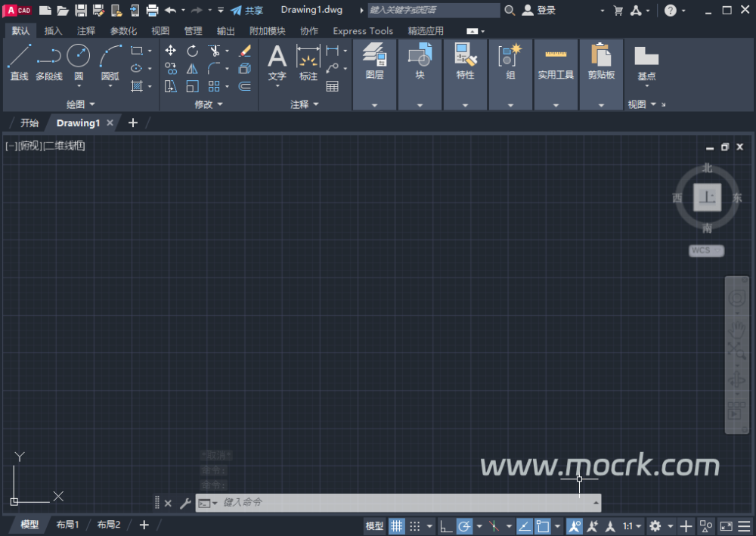
Task: Expand the Draw (绘图) panel dropdown
Action: (x=80, y=104)
